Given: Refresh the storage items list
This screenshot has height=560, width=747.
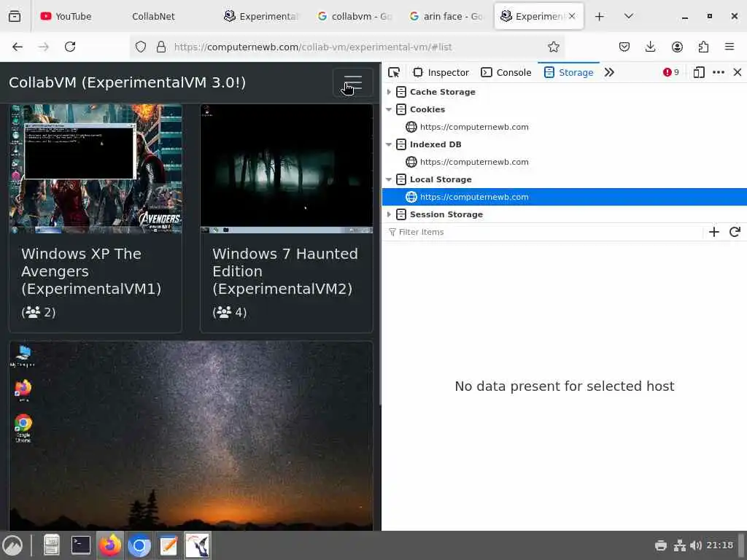Looking at the screenshot, I should (735, 232).
